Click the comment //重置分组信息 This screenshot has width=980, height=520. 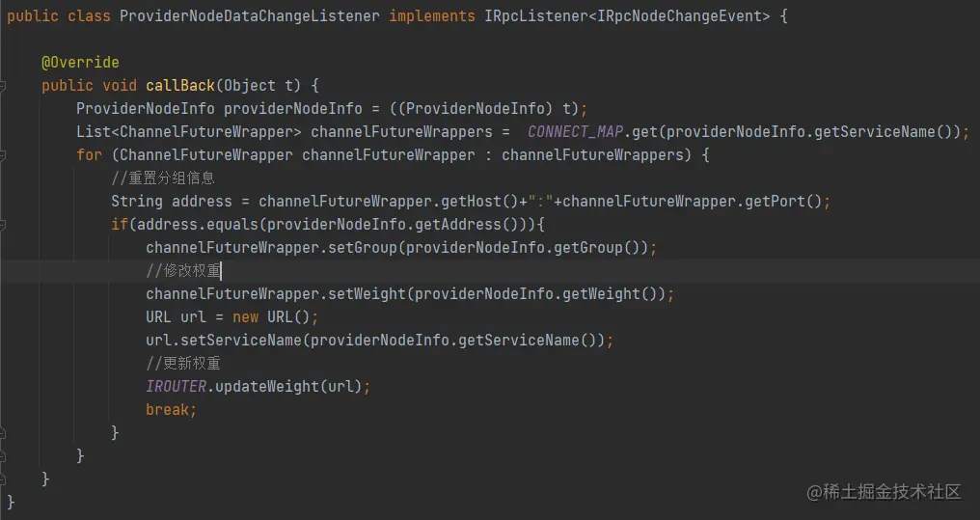162,178
